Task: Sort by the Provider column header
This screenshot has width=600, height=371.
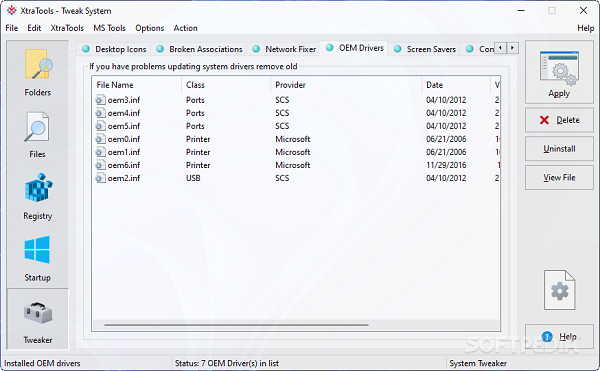Action: [346, 85]
